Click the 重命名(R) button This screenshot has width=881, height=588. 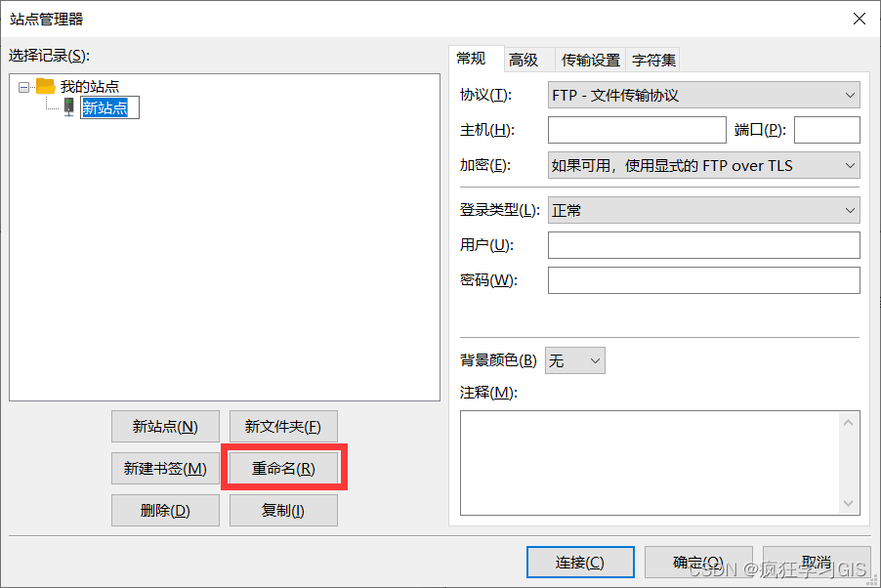click(x=283, y=468)
